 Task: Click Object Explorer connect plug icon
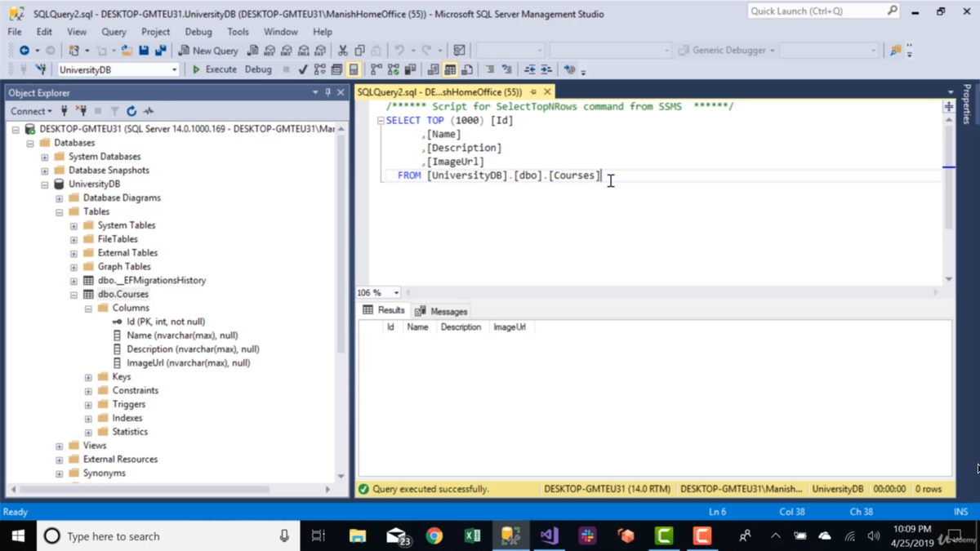tap(65, 111)
